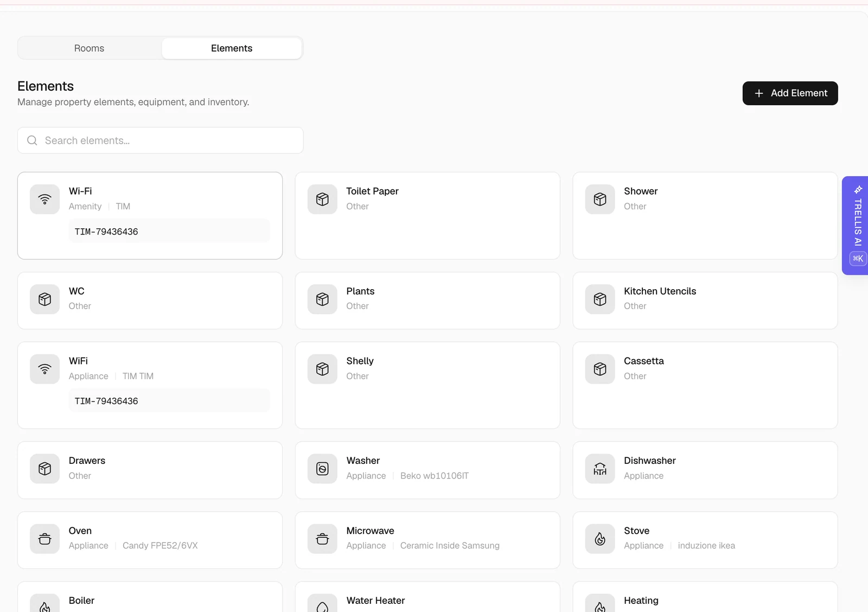Click the Plants box icon

322,299
